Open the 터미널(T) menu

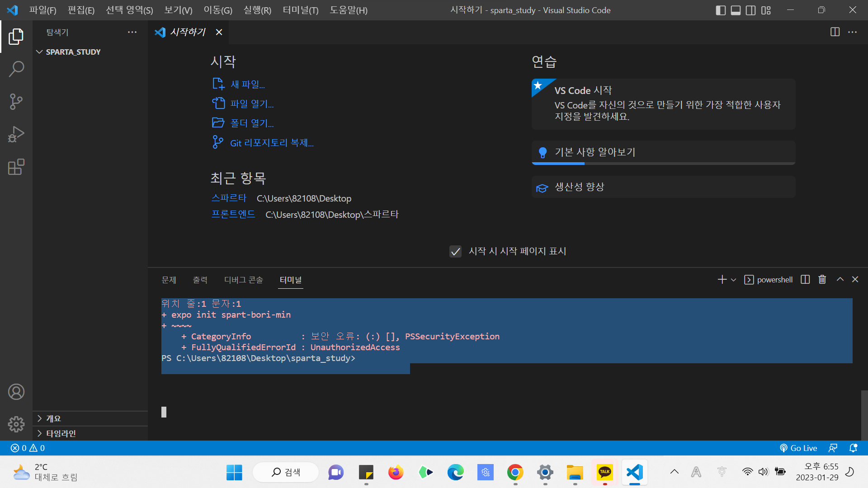pyautogui.click(x=301, y=10)
